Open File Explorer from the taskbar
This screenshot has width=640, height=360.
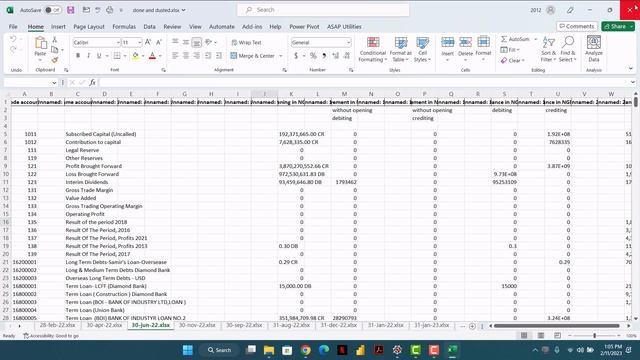click(269, 350)
